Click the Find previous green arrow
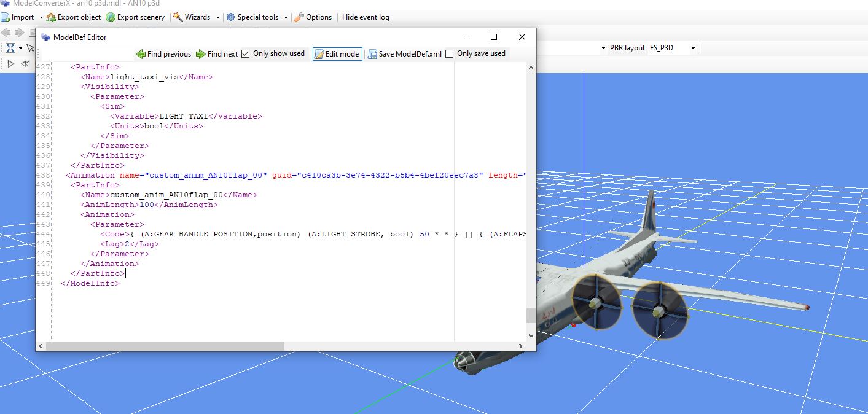 point(141,54)
